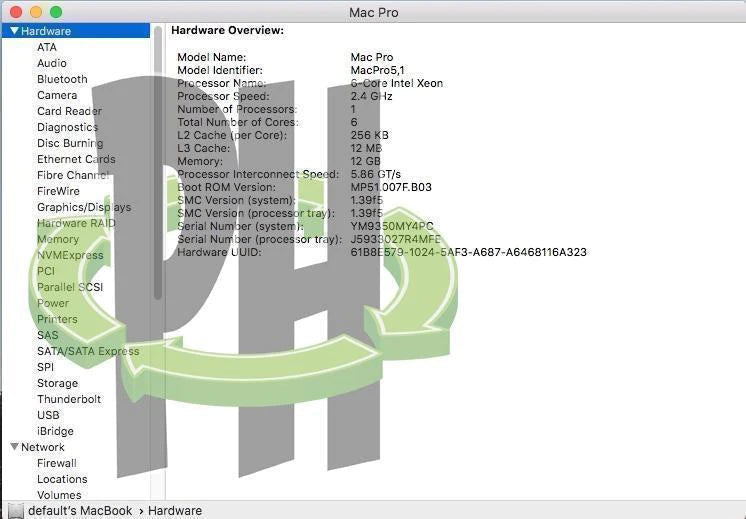This screenshot has height=519, width=746.
Task: Collapse the Hardware disclosure triangle
Action: pos(14,31)
